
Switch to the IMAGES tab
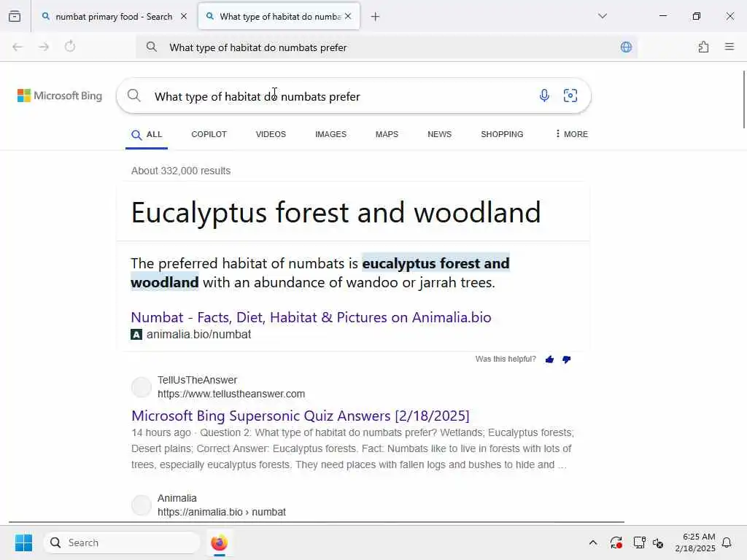[x=330, y=134]
